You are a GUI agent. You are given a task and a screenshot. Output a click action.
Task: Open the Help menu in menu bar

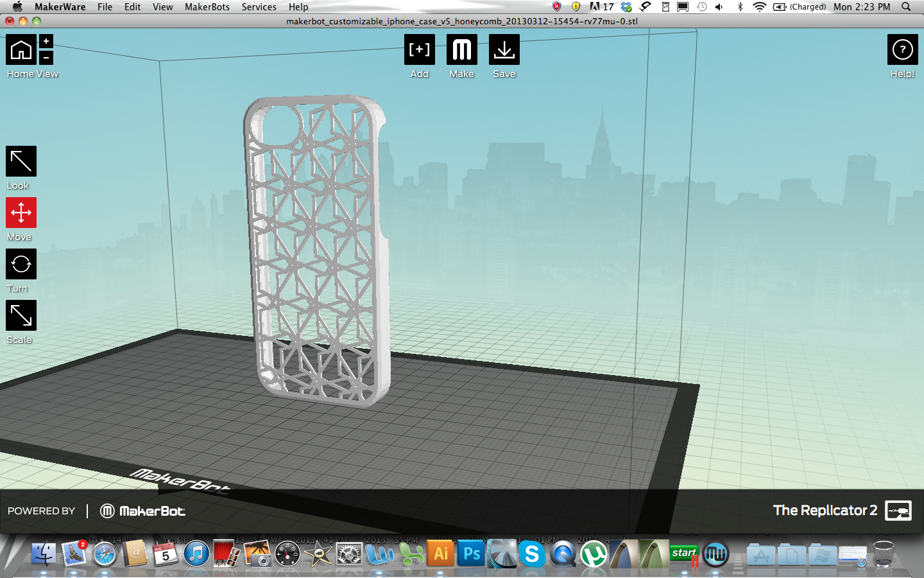click(298, 7)
